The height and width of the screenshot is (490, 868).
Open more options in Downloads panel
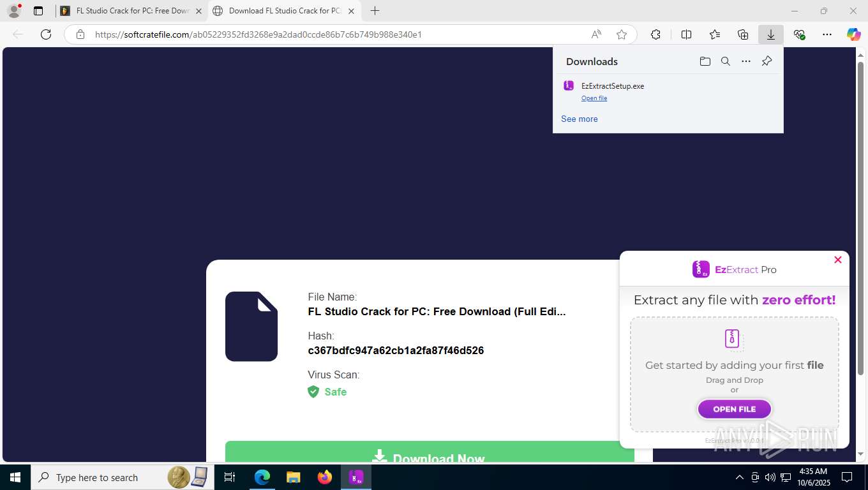click(746, 61)
